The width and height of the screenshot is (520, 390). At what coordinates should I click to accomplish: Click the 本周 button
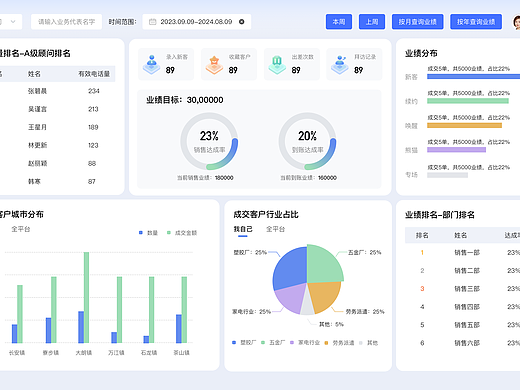(339, 22)
